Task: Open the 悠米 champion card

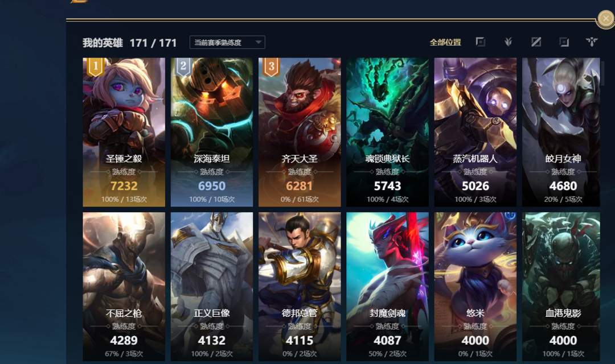Action: [x=475, y=287]
